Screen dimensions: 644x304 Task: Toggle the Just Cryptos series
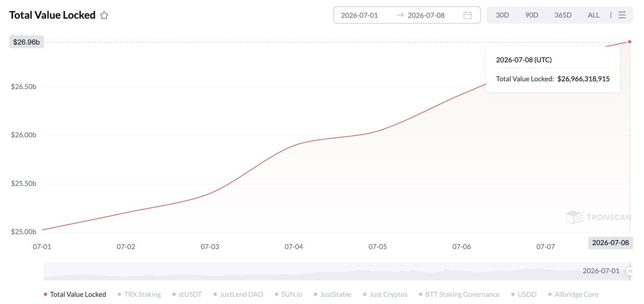pyautogui.click(x=385, y=294)
